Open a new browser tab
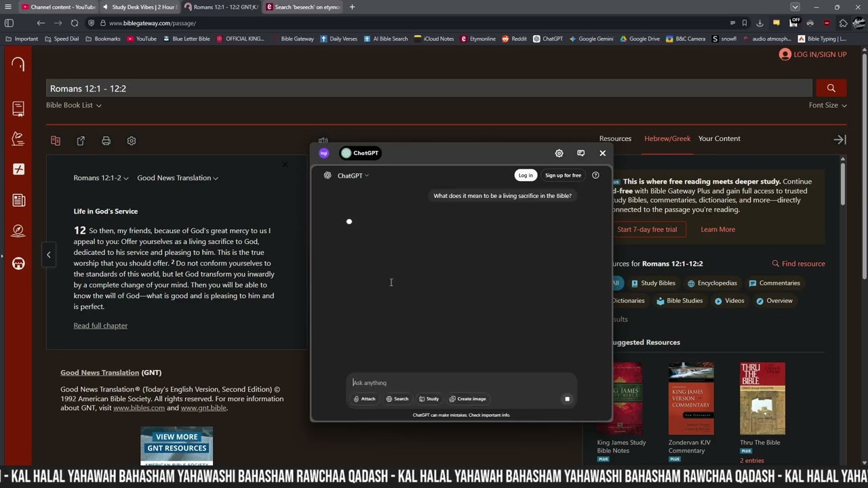The image size is (868, 488). 352,7
